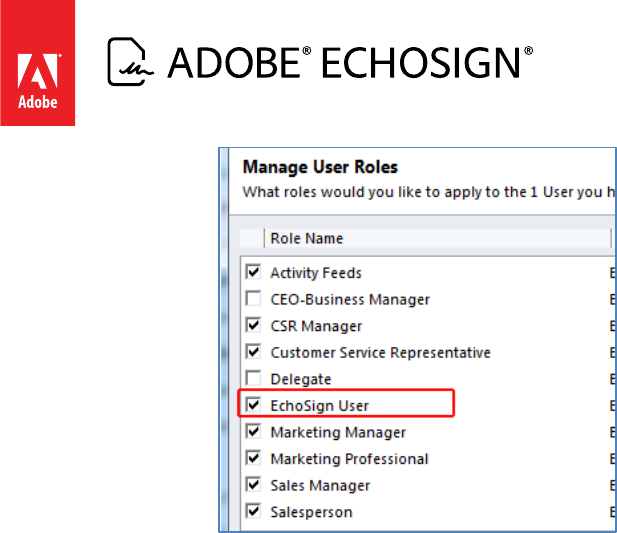Select the Salesperson row label
Viewport: 617px width, 533px height.
[x=311, y=512]
